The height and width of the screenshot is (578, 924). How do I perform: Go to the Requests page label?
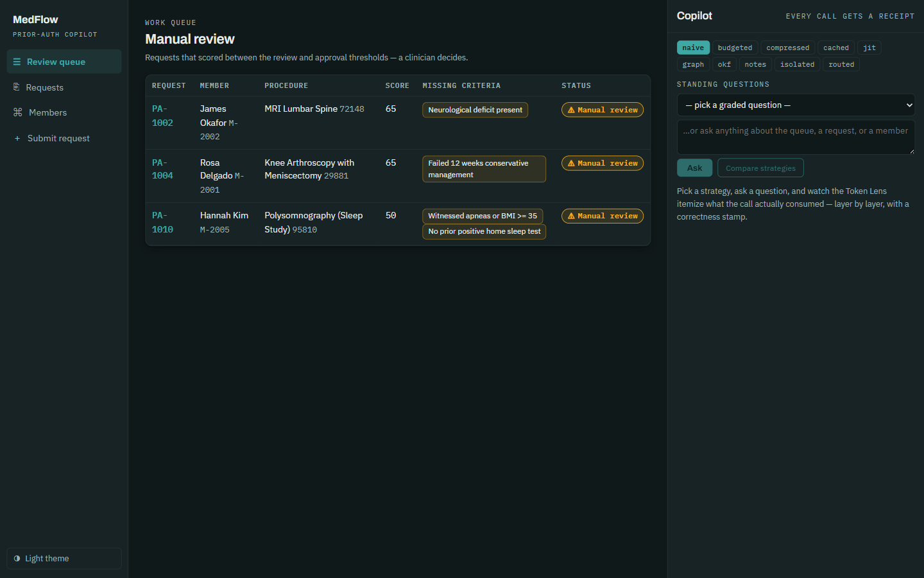(x=44, y=87)
